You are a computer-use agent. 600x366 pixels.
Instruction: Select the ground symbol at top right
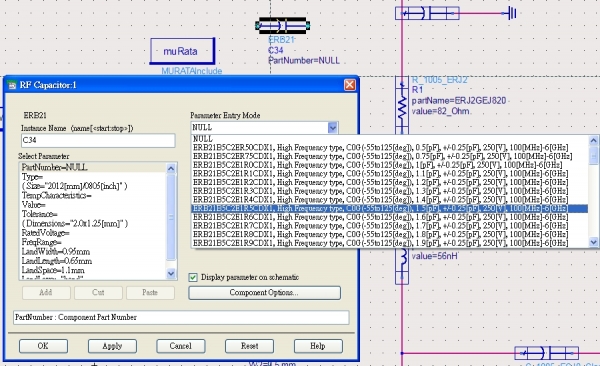coord(512,13)
